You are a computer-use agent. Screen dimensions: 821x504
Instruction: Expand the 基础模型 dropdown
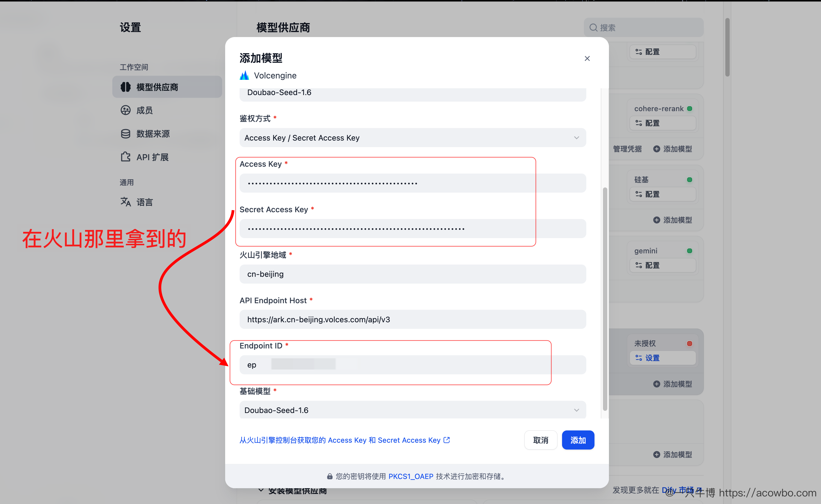pos(412,410)
